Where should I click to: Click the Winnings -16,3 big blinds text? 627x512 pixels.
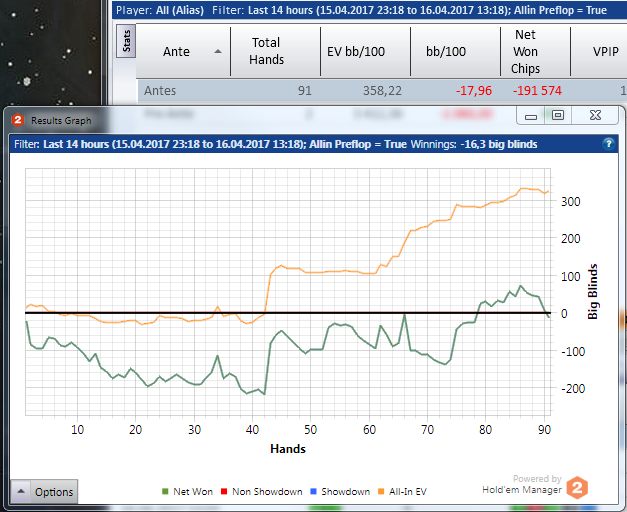tap(474, 144)
